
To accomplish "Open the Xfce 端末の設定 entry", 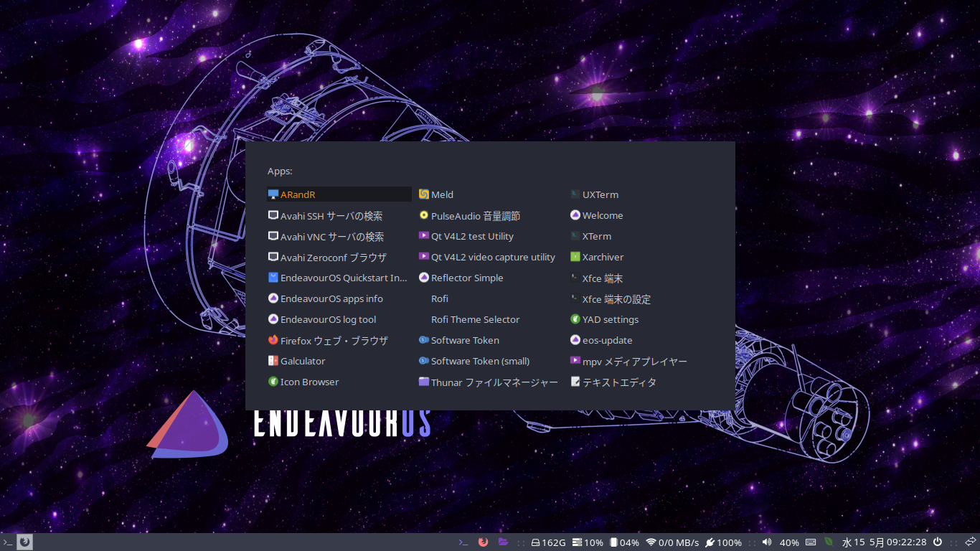I will point(642,298).
